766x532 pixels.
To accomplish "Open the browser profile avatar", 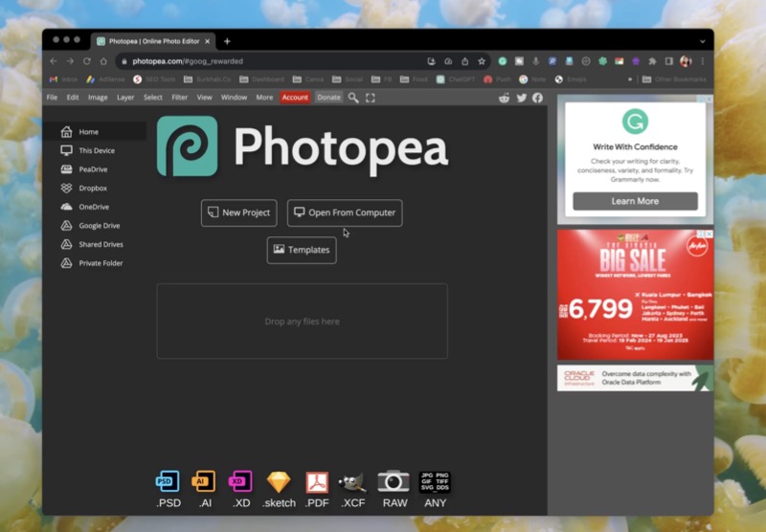I will click(686, 61).
